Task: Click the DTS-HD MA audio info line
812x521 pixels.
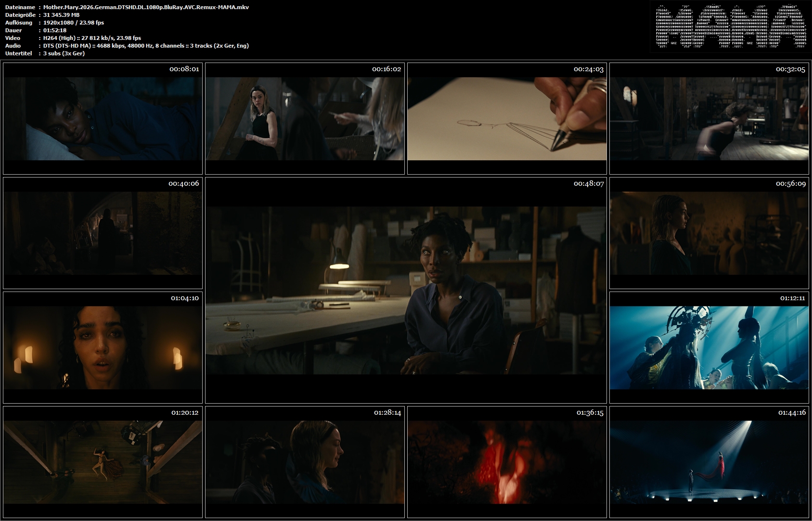Action: (146, 46)
